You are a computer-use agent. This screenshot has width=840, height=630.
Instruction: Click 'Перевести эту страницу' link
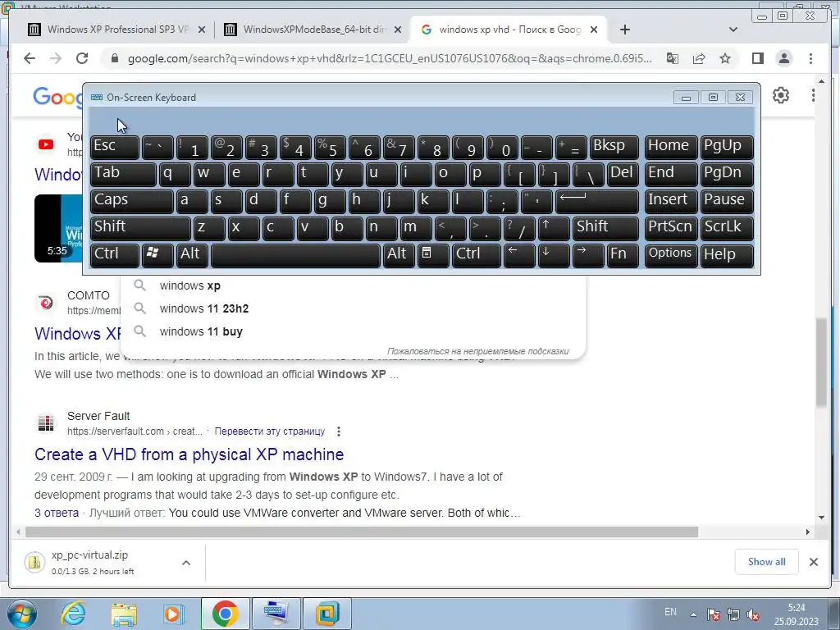[x=269, y=431]
